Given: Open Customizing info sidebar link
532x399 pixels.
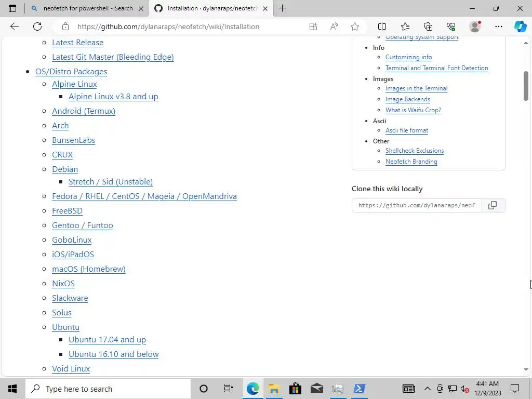Looking at the screenshot, I should [408, 57].
